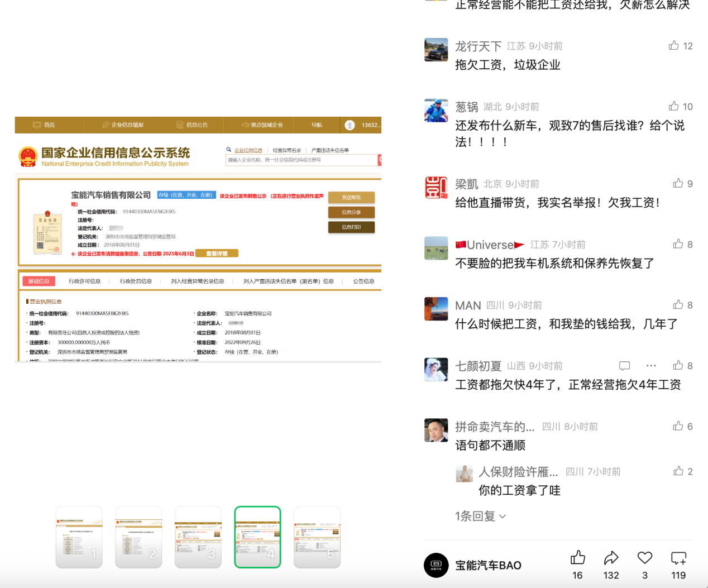Viewport: 708px width, 588px height.
Task: Click the username 梁凯
Action: point(467,184)
